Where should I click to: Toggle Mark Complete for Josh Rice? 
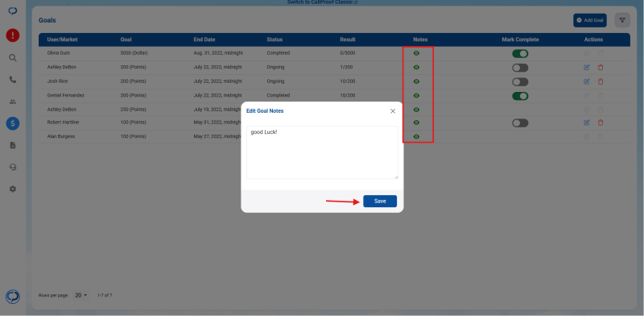pyautogui.click(x=520, y=82)
